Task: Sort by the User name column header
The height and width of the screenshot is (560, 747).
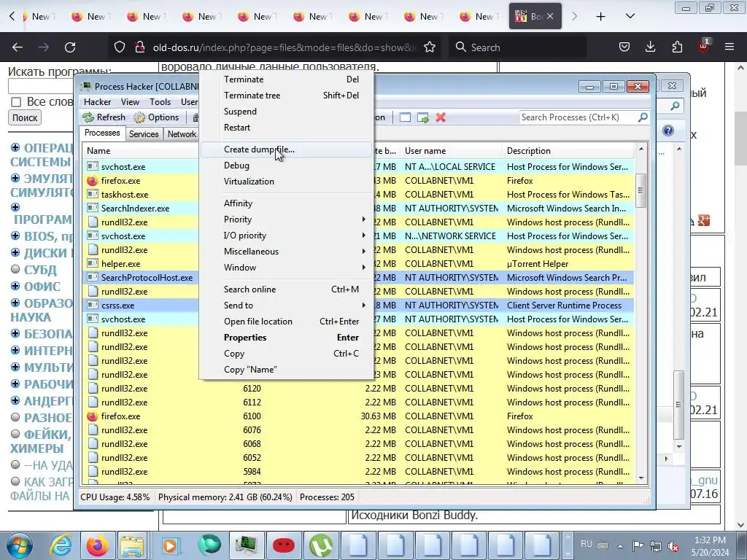Action: [x=451, y=151]
